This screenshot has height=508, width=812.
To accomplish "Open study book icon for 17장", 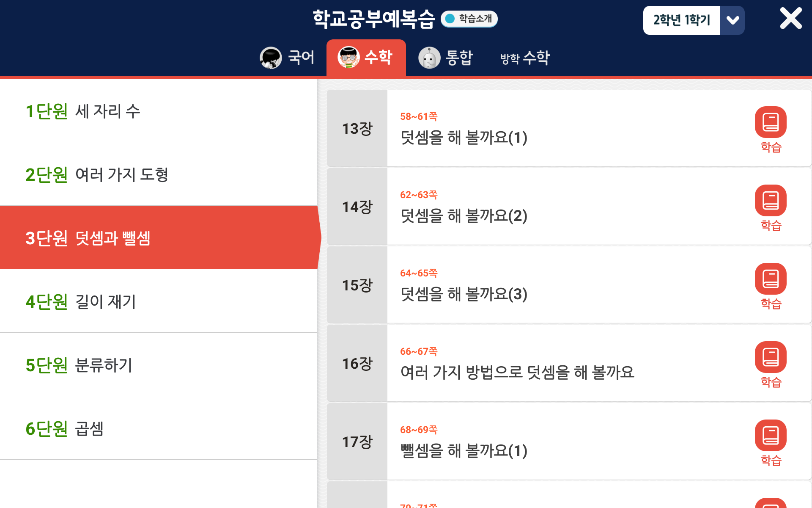I will [x=771, y=435].
